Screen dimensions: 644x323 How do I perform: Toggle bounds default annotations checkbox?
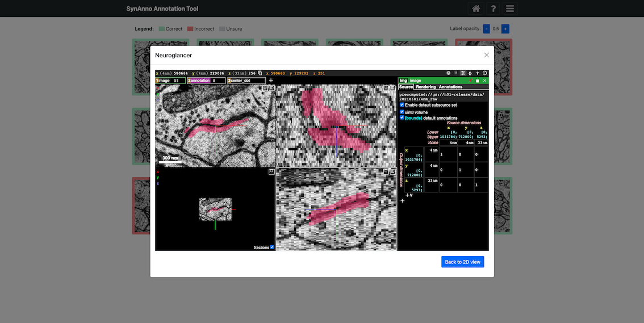(x=402, y=118)
